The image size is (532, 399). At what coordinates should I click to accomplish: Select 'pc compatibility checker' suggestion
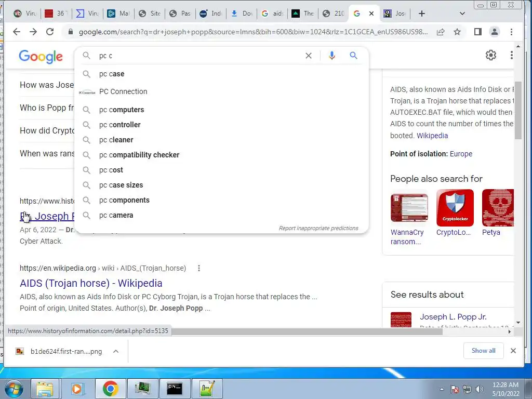pyautogui.click(x=221, y=155)
